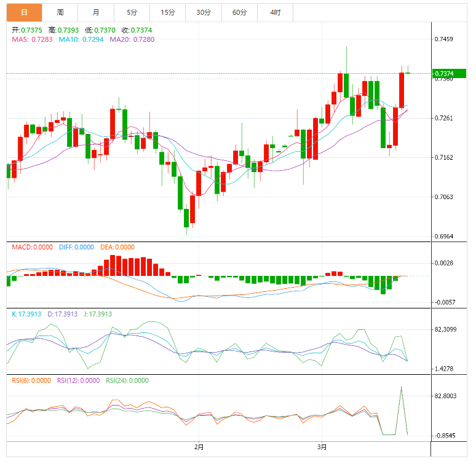Click the 3月 date axis marker
This screenshot has height=467, width=476.
click(x=322, y=447)
